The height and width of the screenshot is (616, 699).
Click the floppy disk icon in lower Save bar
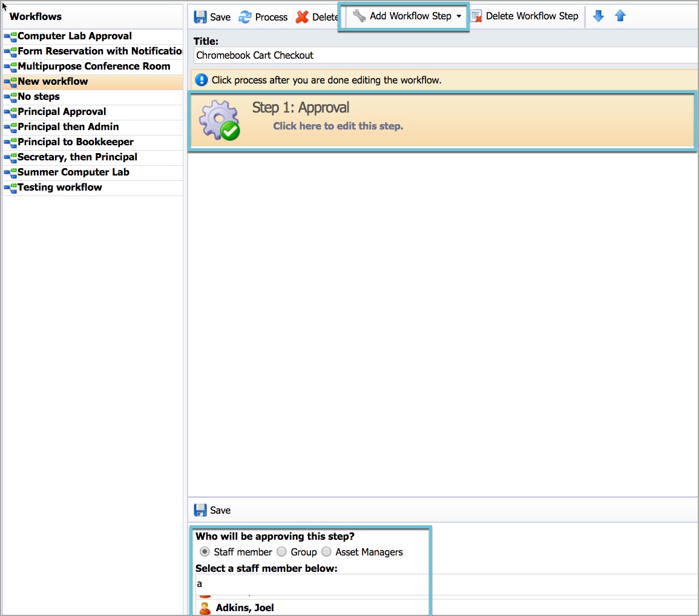click(200, 510)
